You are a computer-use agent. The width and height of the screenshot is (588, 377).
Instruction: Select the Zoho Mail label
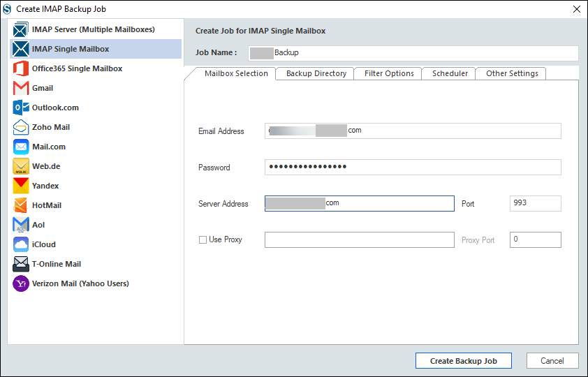(51, 128)
